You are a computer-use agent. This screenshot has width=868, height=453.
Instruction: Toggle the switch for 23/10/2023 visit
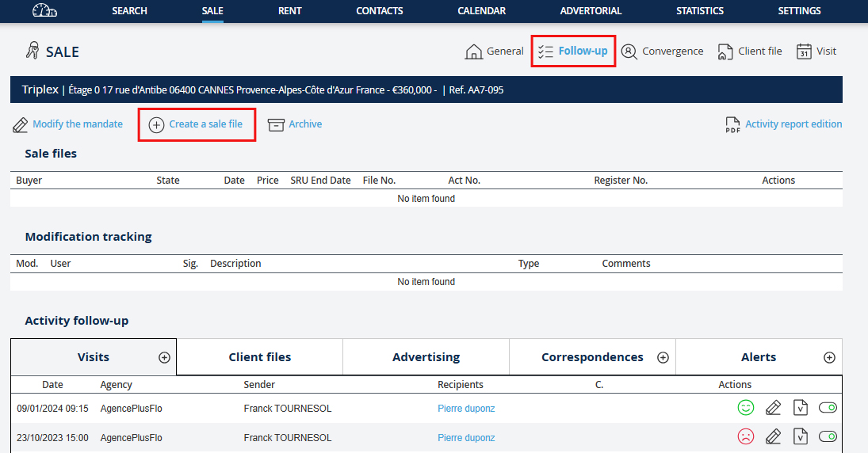pos(828,437)
